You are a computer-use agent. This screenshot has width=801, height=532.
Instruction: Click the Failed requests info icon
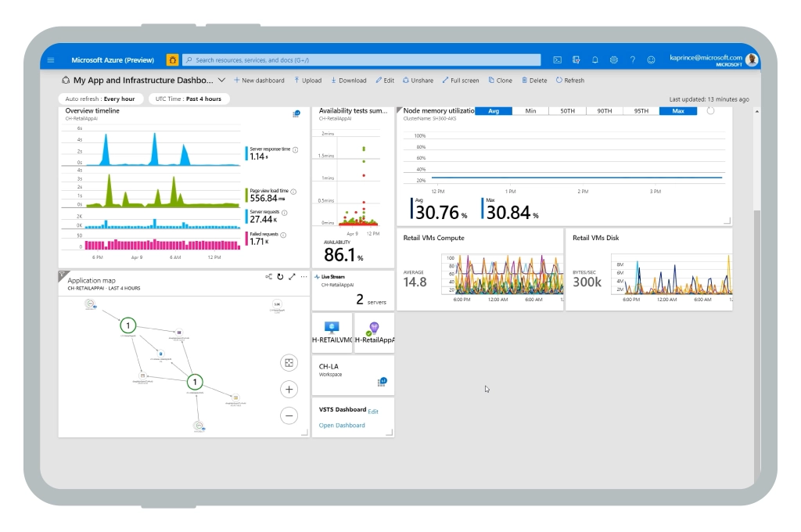tap(283, 235)
